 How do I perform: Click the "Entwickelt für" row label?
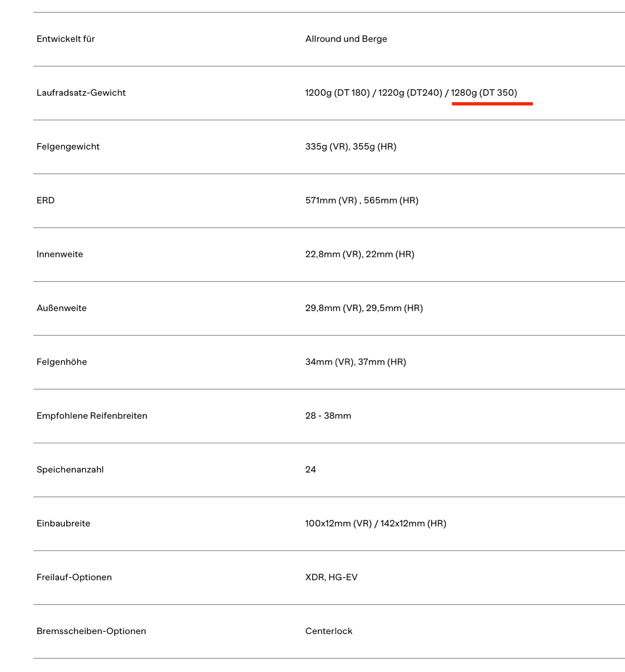65,39
